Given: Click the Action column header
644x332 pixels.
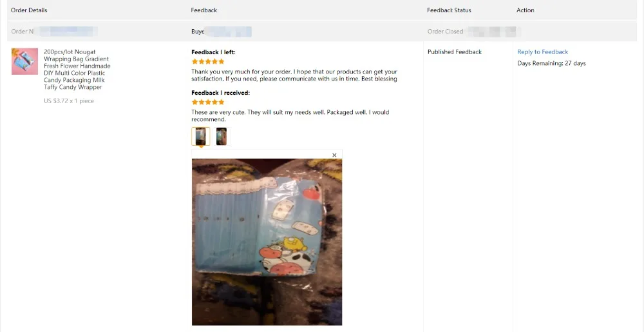Looking at the screenshot, I should (x=526, y=10).
